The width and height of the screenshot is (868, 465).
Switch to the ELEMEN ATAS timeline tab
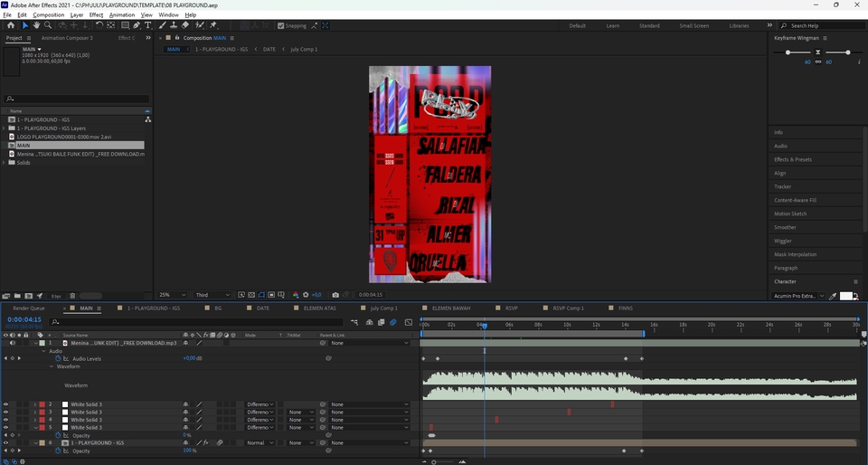click(320, 308)
